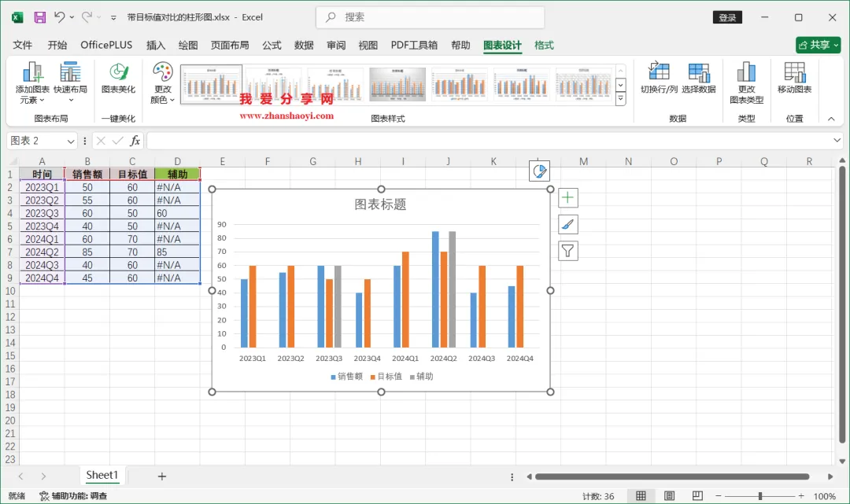Click the 辅助功能: 调查 accessibility status

(74, 496)
